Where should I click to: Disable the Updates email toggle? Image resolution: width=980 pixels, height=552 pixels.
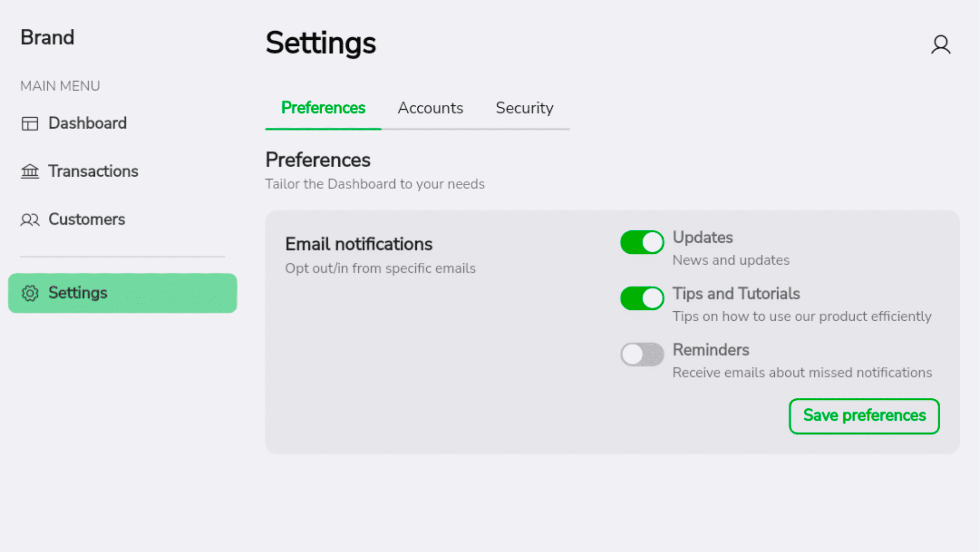pos(642,242)
